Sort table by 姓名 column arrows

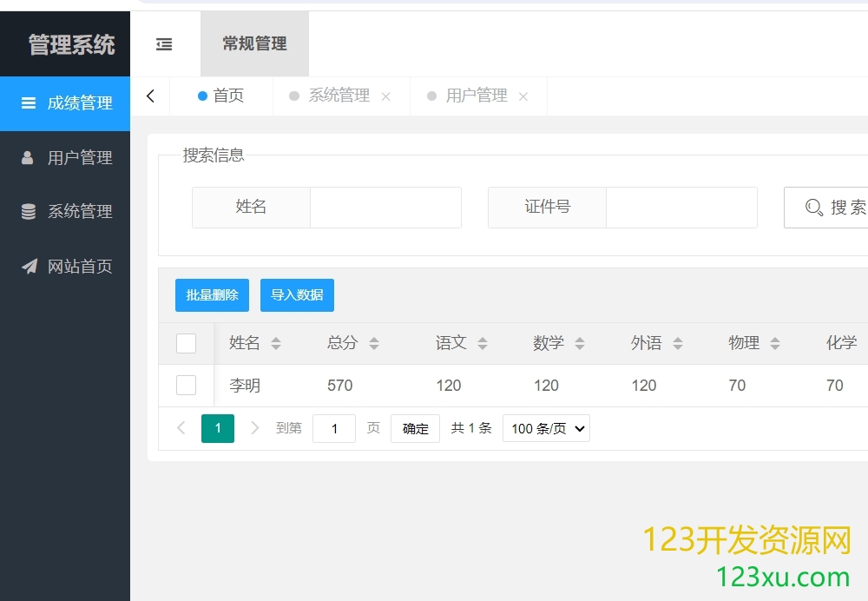[x=276, y=344]
